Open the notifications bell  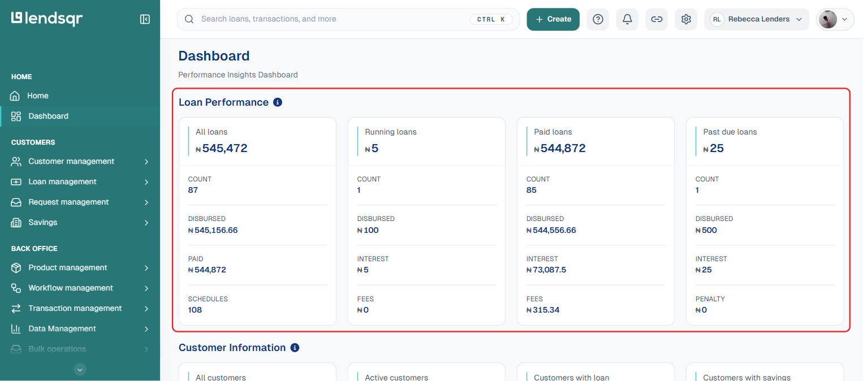click(x=627, y=19)
